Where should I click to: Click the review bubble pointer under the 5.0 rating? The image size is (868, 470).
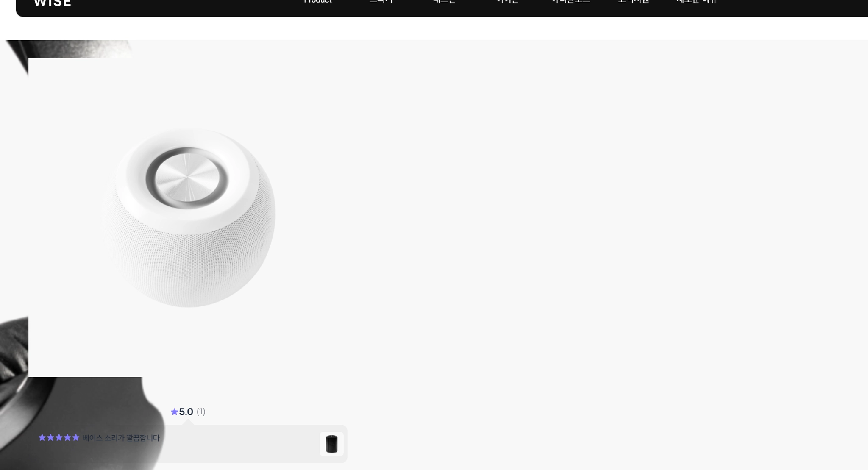coord(188,422)
